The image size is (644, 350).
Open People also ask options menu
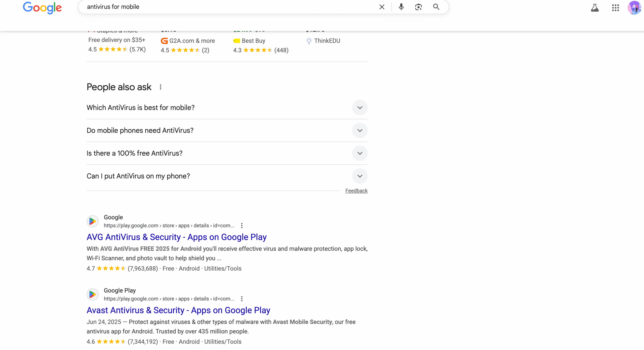160,87
